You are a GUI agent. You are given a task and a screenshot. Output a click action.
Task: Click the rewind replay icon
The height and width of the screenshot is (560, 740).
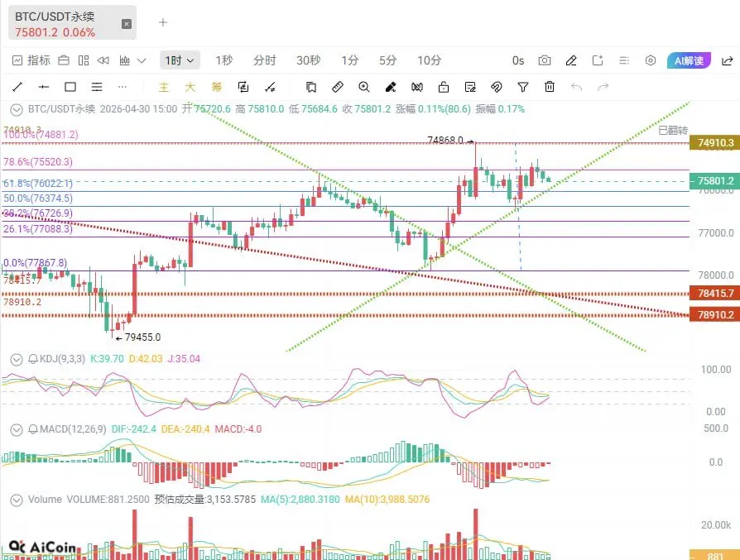[x=103, y=60]
